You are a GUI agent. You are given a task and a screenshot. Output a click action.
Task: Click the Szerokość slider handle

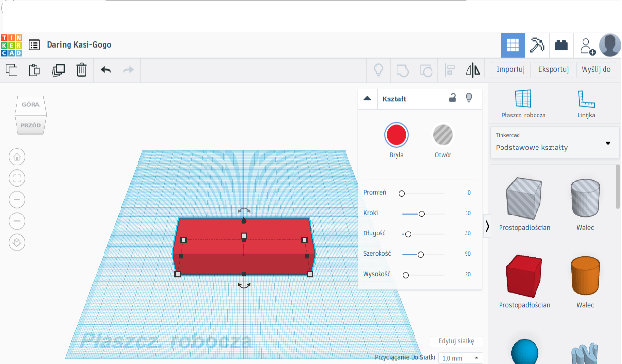point(421,255)
